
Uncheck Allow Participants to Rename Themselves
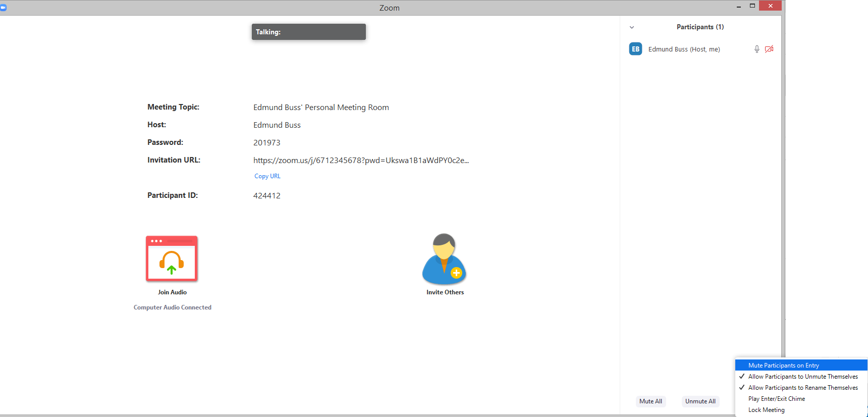pos(801,388)
